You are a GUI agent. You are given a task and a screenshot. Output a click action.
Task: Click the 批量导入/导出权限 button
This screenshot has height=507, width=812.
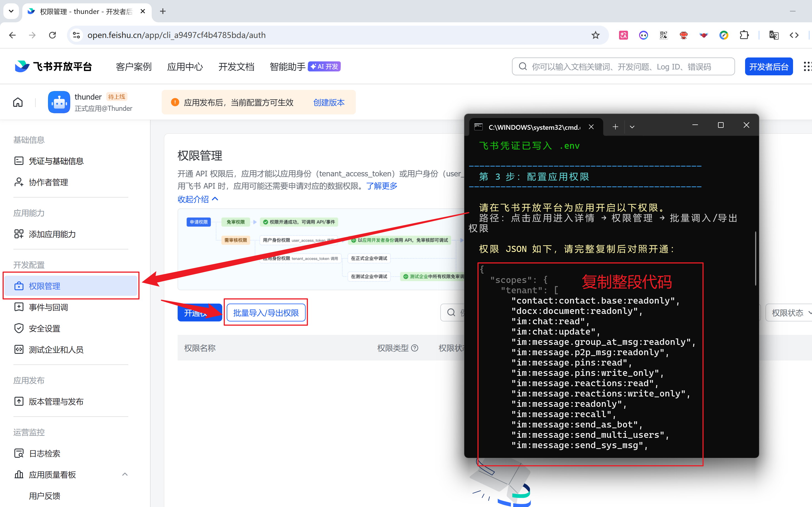point(266,313)
